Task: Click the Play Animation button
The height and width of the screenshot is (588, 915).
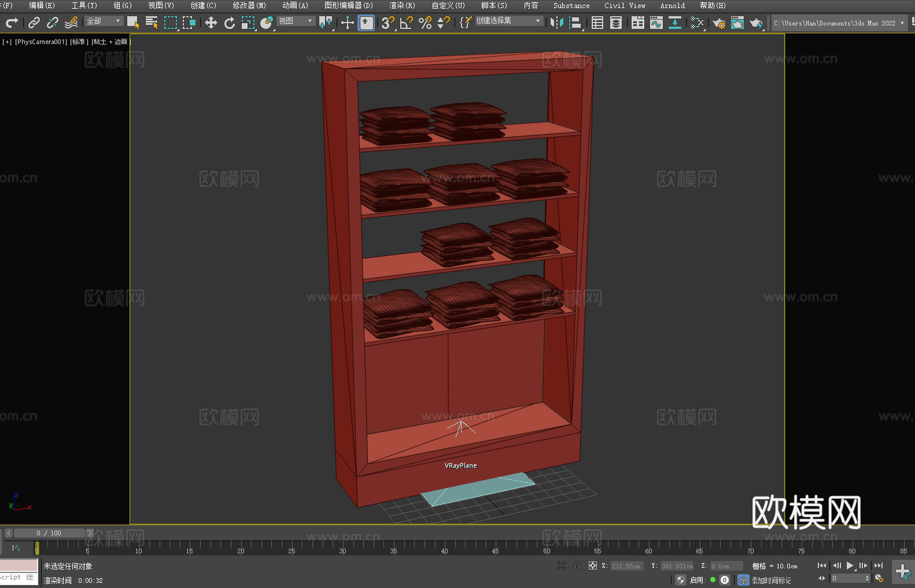Action: click(x=850, y=565)
